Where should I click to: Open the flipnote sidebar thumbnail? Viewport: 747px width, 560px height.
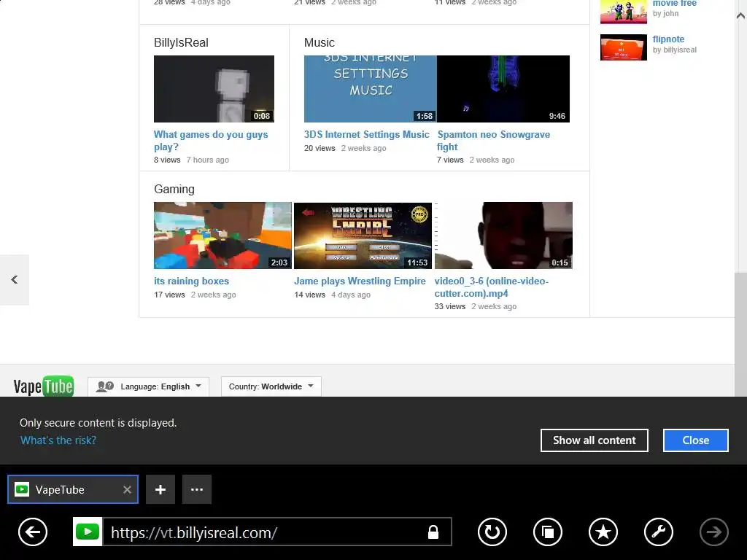(624, 47)
